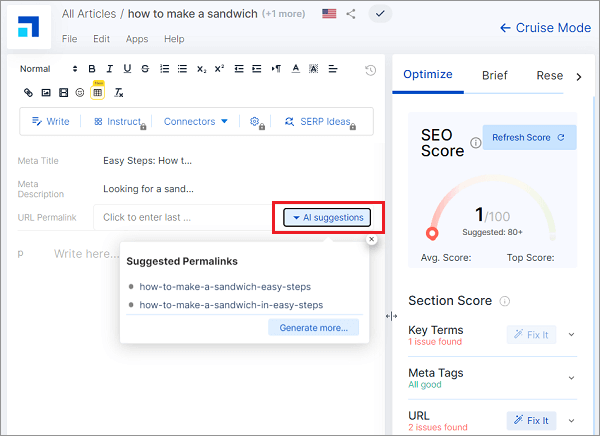The image size is (600, 436).
Task: Close the Suggested Permalinks popup
Action: 372,239
